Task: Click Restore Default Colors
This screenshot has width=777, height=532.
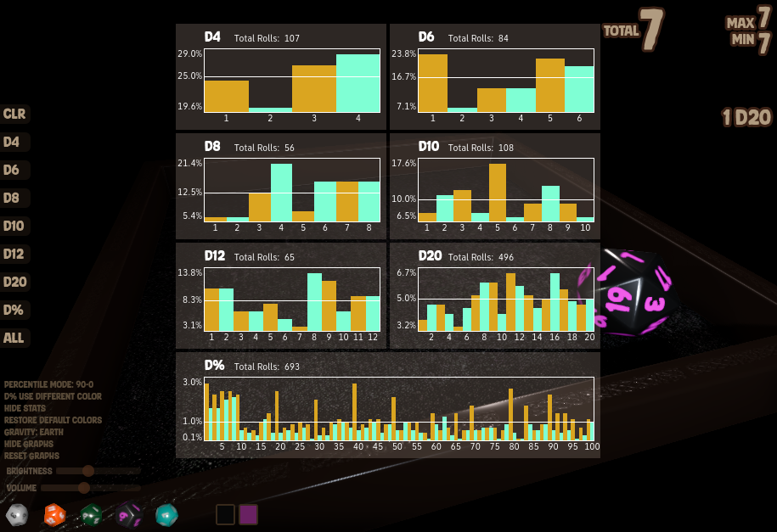Action: [53, 420]
